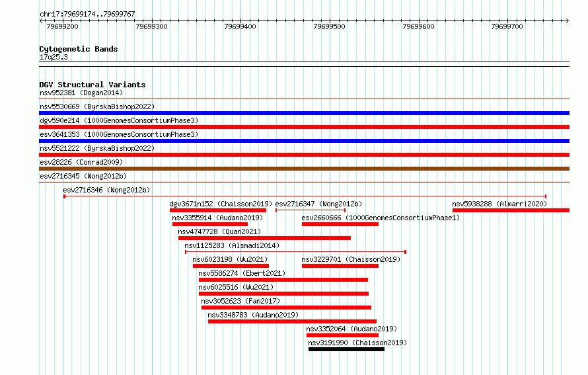Open nsv3348783 (Audano2019) variant label
Viewport: 588px width, 375px height.
253,315
